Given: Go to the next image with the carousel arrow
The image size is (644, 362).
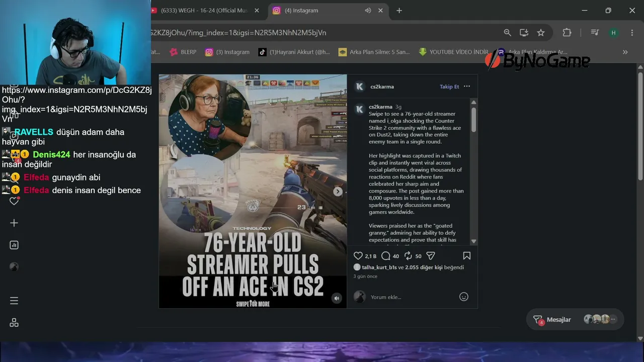Looking at the screenshot, I should pos(338,191).
